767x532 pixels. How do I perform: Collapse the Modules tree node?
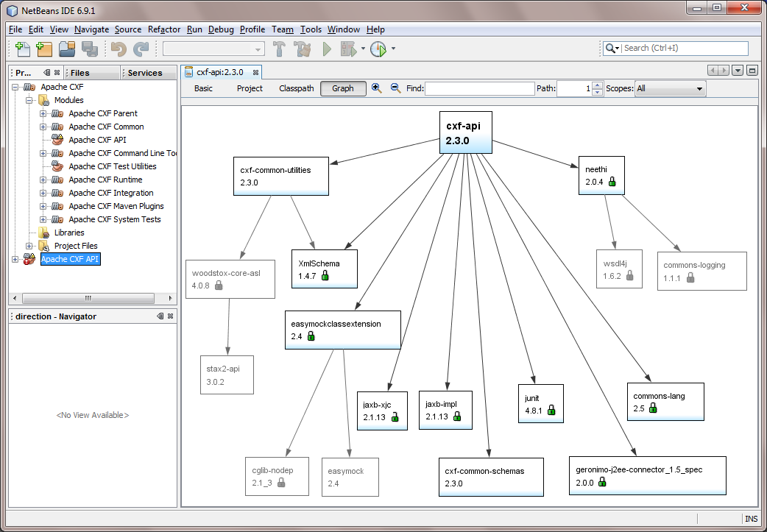(29, 100)
